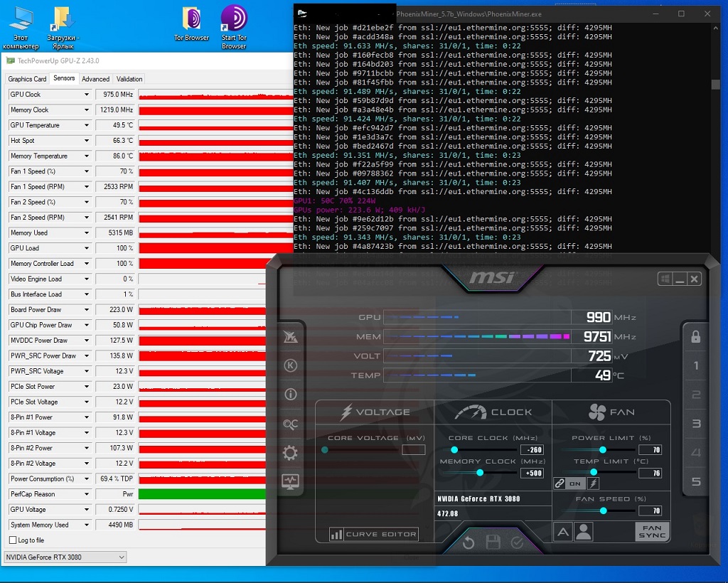Open Hot Spot sensor dropdown

[86, 141]
